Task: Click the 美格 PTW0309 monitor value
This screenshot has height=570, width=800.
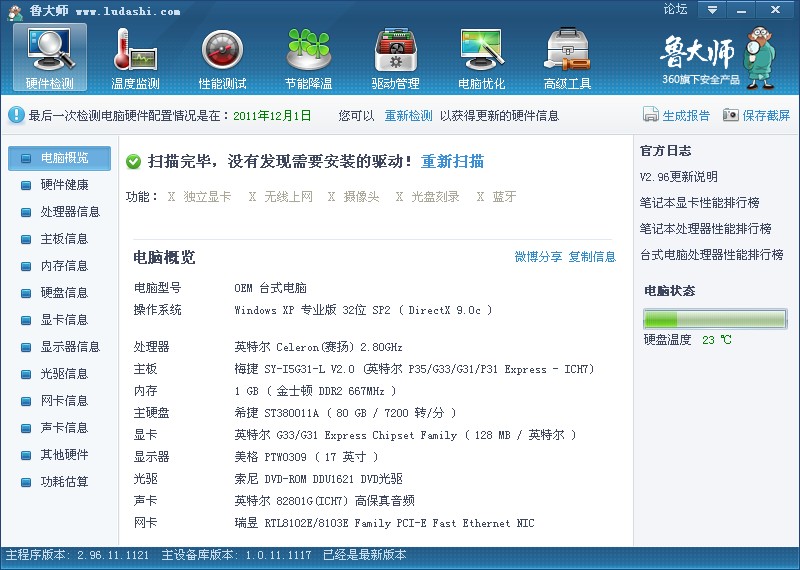Action: pyautogui.click(x=306, y=457)
